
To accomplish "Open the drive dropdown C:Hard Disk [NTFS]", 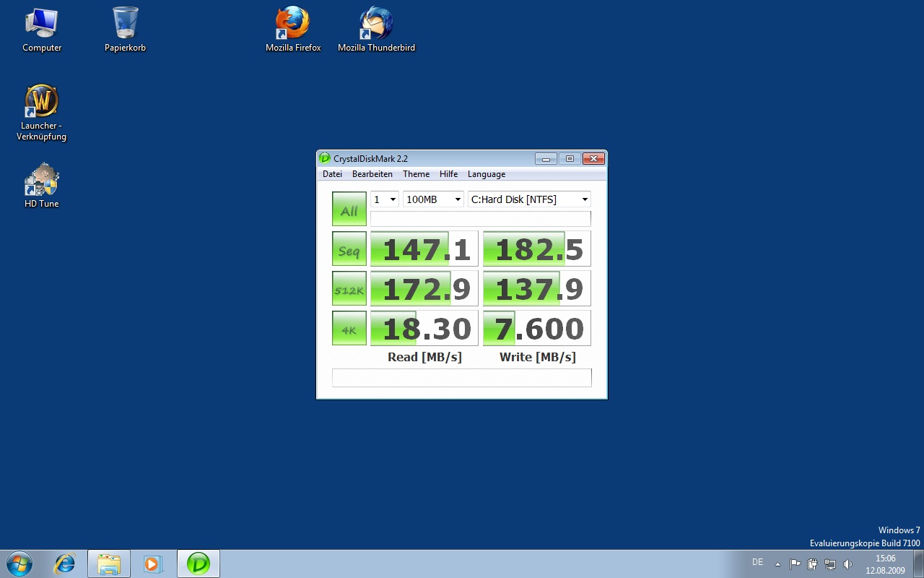I will pos(529,199).
